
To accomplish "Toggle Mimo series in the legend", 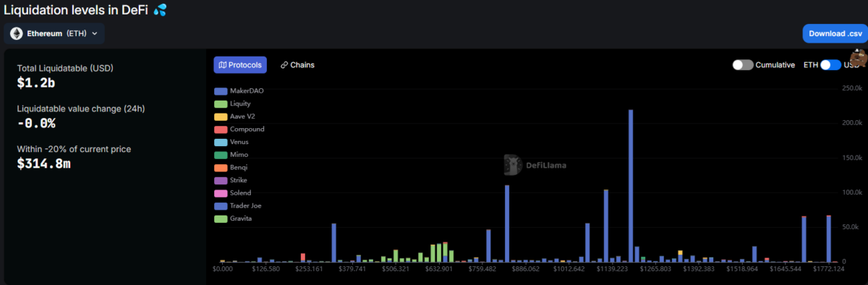I will click(231, 155).
